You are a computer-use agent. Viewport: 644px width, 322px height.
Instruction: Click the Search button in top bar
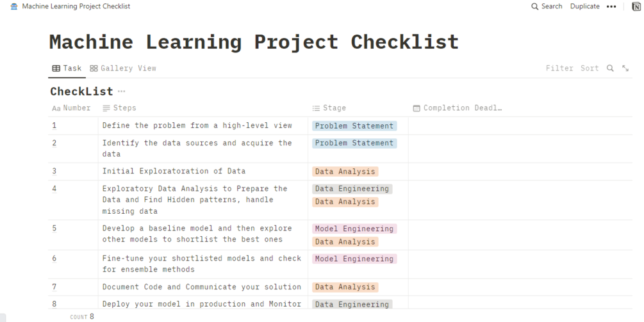[x=547, y=6]
